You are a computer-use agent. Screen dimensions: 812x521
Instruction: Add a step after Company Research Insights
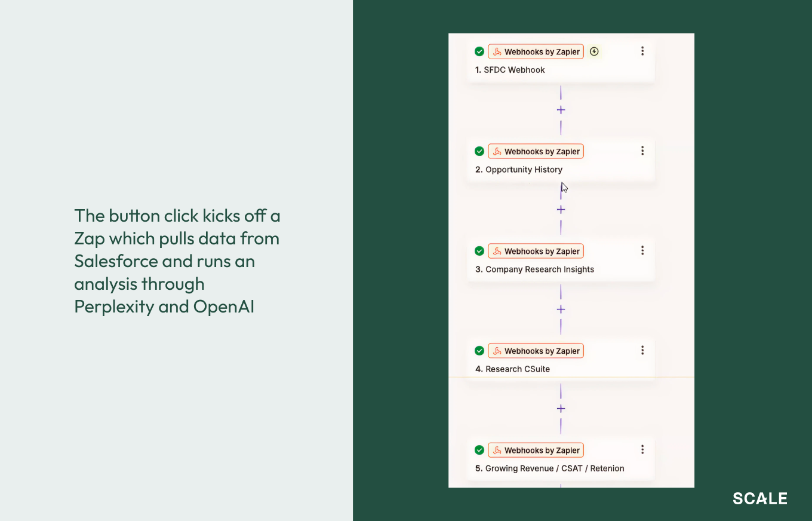(561, 309)
